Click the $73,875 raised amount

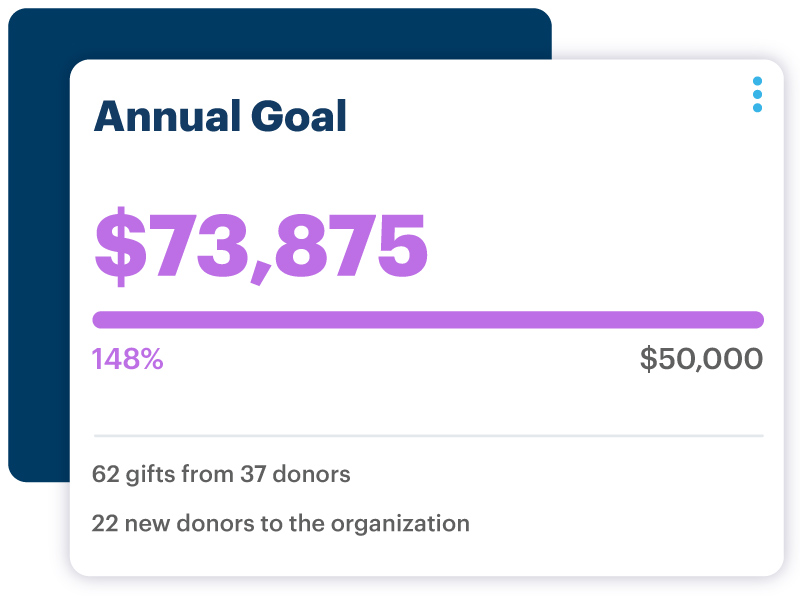[x=260, y=240]
